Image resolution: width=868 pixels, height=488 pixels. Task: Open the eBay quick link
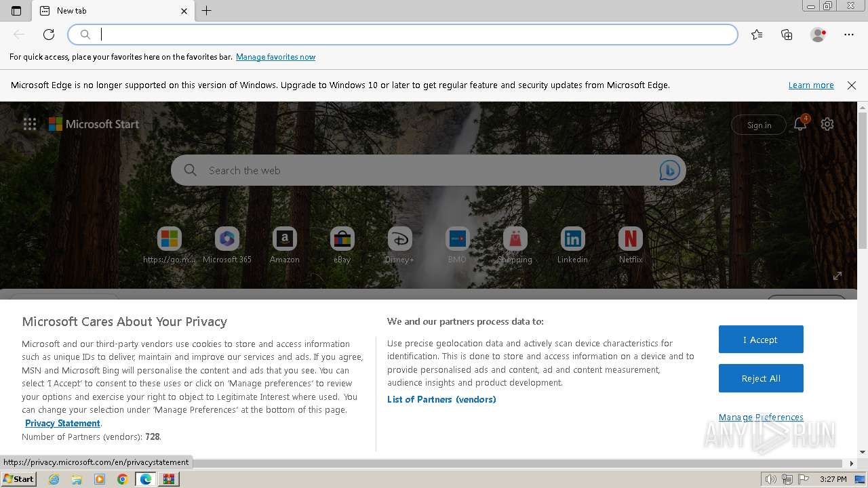(x=342, y=245)
